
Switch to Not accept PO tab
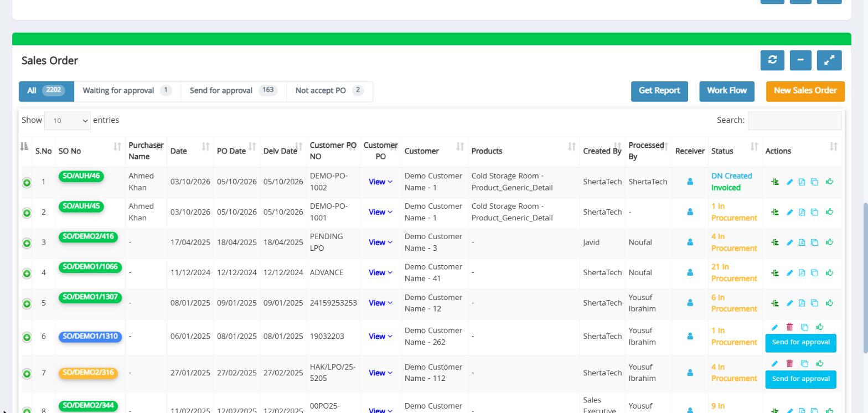click(x=329, y=91)
